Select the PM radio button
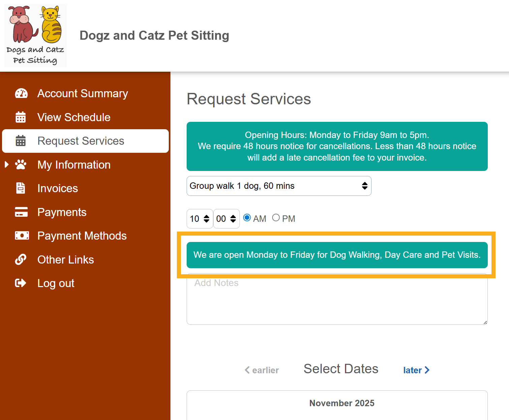Image resolution: width=509 pixels, height=420 pixels. pos(276,217)
